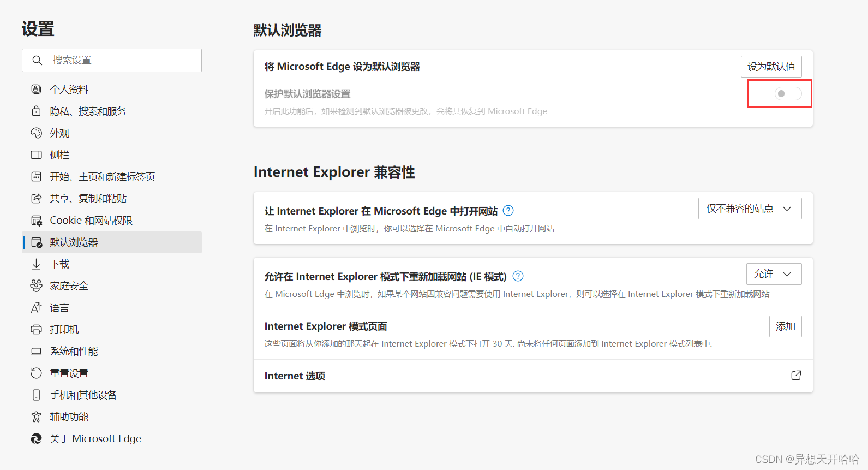868x470 pixels.
Task: Go to 重置设置
Action: click(x=112, y=373)
